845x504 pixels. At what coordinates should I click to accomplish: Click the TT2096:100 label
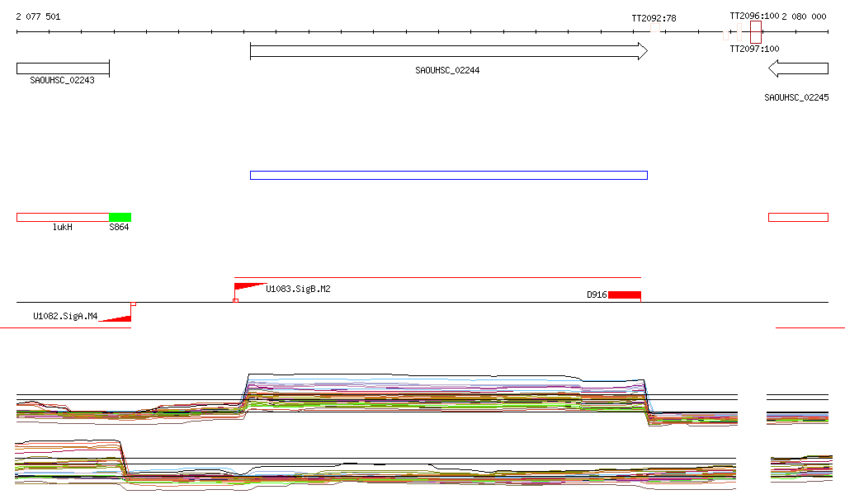click(754, 16)
